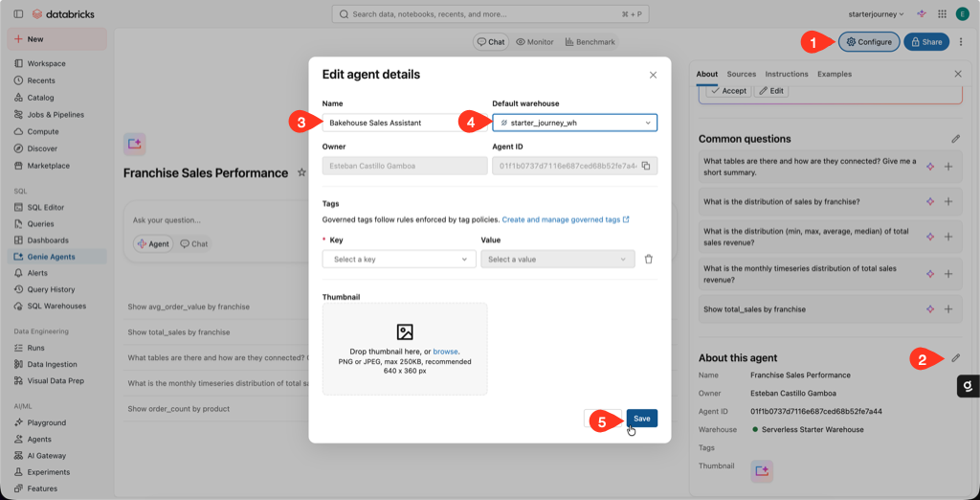Close the right About side panel
980x500 pixels.
coord(957,74)
